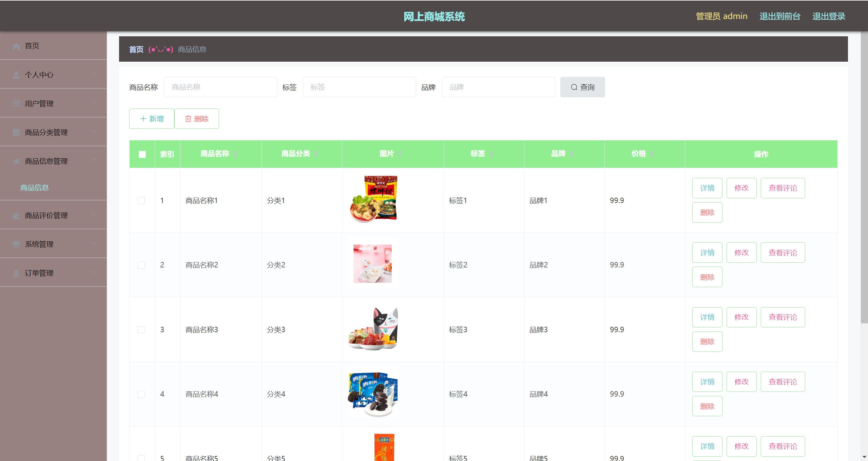Click the sort icon on 品牌 column header
This screenshot has height=461, width=868.
[571, 154]
